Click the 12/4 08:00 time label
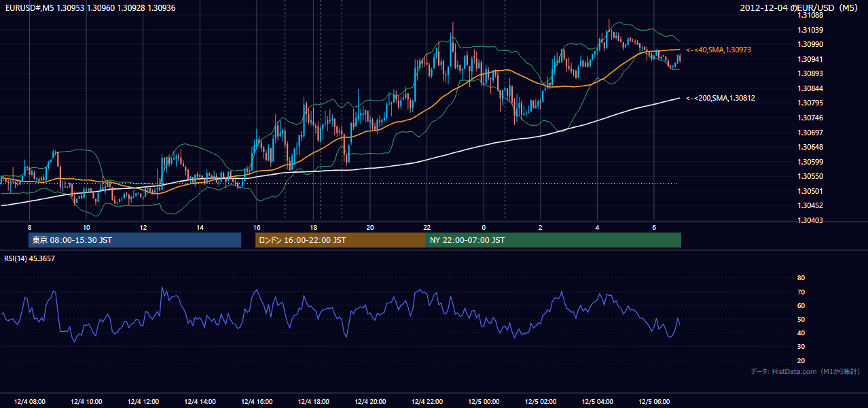The image size is (868, 408). tap(30, 402)
